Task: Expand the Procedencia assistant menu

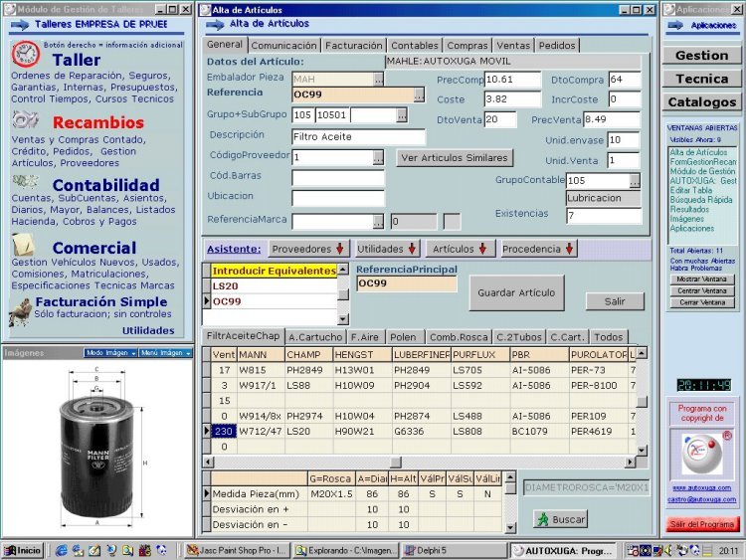Action: pos(538,249)
